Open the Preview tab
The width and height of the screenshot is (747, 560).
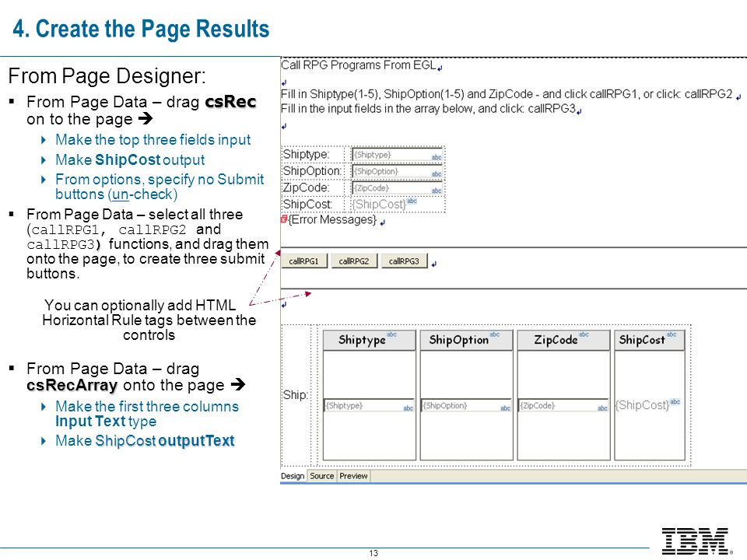click(353, 476)
